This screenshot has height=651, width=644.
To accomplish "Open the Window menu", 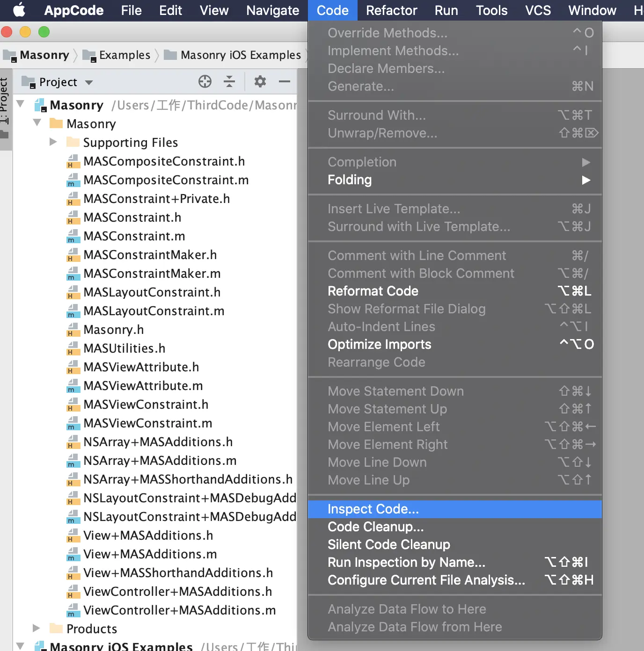I will click(593, 10).
